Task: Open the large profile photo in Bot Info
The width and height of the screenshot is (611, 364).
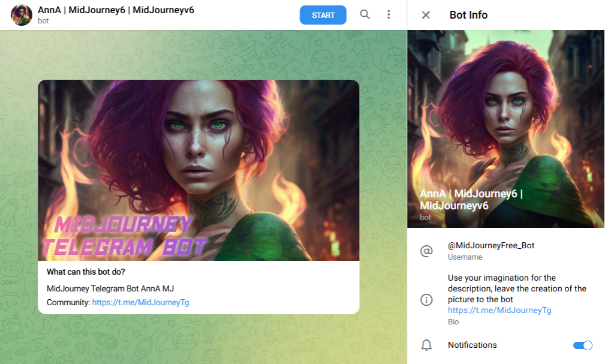Action: pos(505,129)
